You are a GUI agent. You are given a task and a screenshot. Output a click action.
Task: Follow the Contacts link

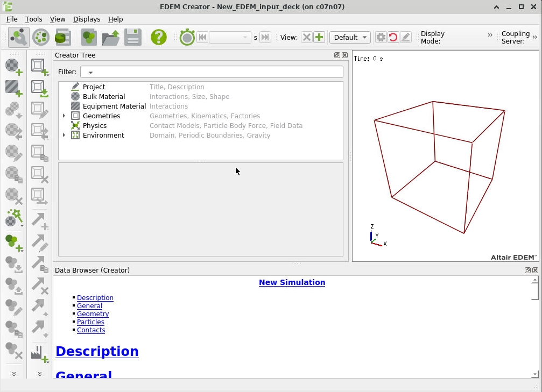tap(91, 330)
